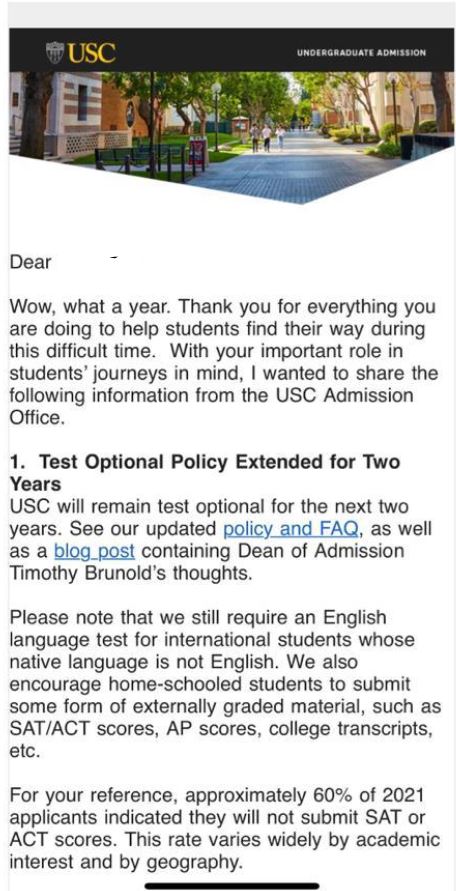Click the 'Wow, what a year' paragraph
This screenshot has width=456, height=891.
click(x=224, y=362)
